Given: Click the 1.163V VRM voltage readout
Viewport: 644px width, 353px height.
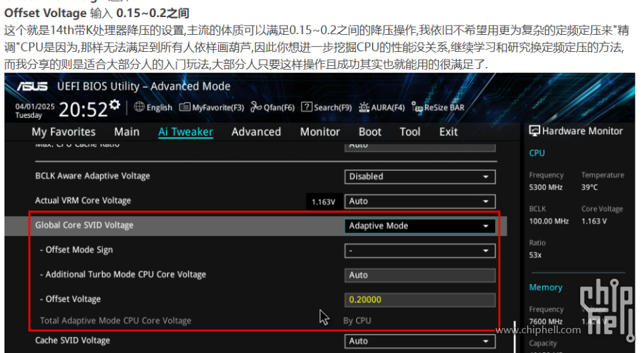Looking at the screenshot, I should [323, 202].
